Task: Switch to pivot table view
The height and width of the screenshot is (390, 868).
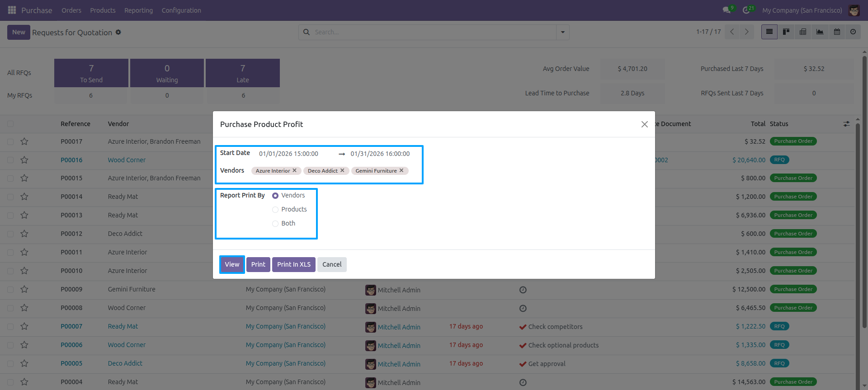Action: click(803, 32)
